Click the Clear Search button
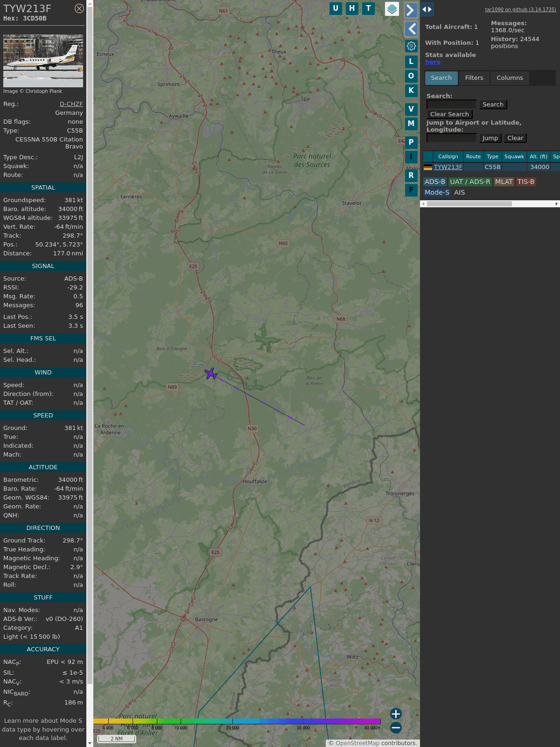This screenshot has height=747, width=560. 449,114
